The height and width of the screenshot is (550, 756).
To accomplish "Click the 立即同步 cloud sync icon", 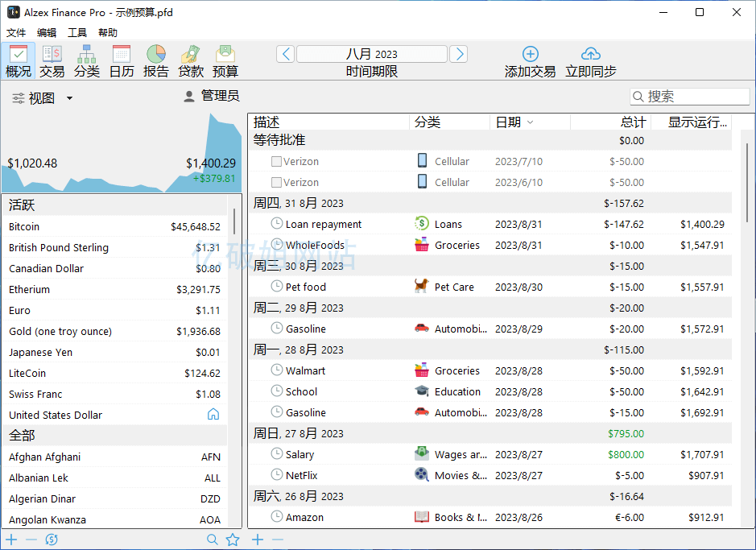I will 589,56.
